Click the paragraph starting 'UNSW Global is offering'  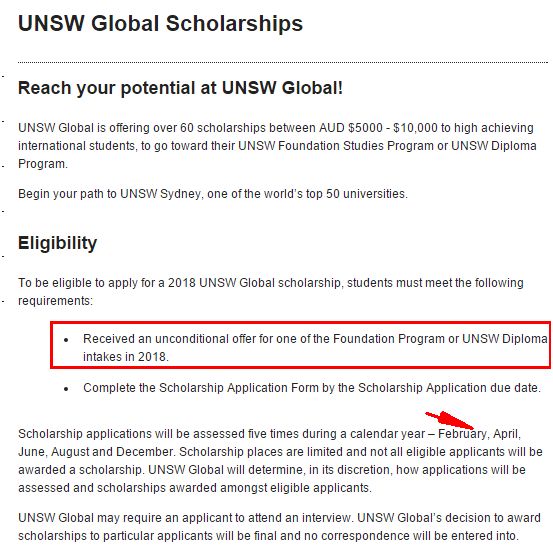(x=277, y=146)
